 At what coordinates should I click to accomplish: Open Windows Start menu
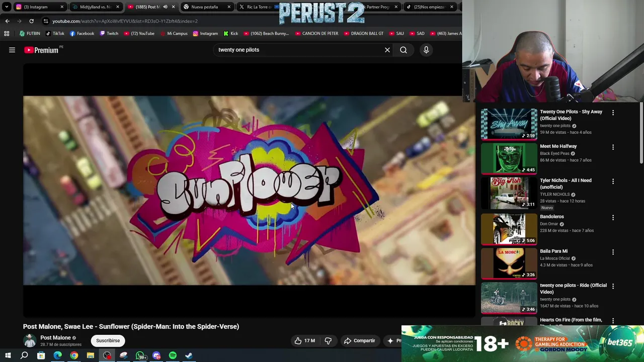[x=8, y=355]
